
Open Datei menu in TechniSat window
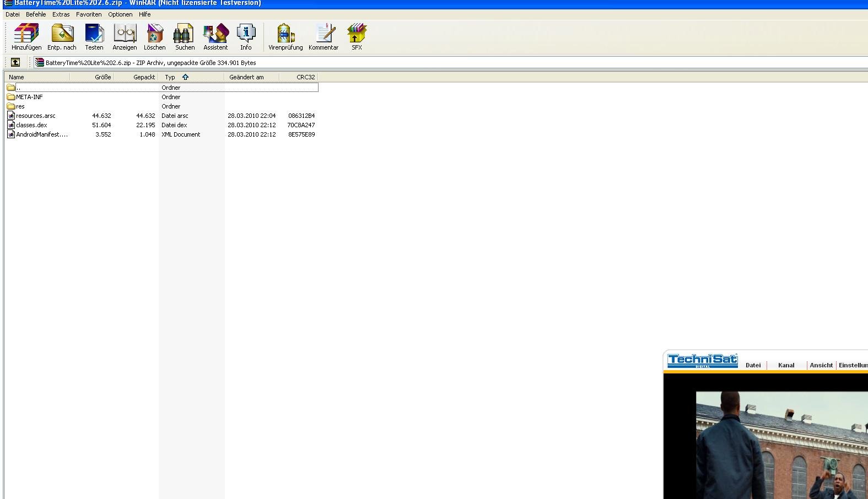pos(753,365)
